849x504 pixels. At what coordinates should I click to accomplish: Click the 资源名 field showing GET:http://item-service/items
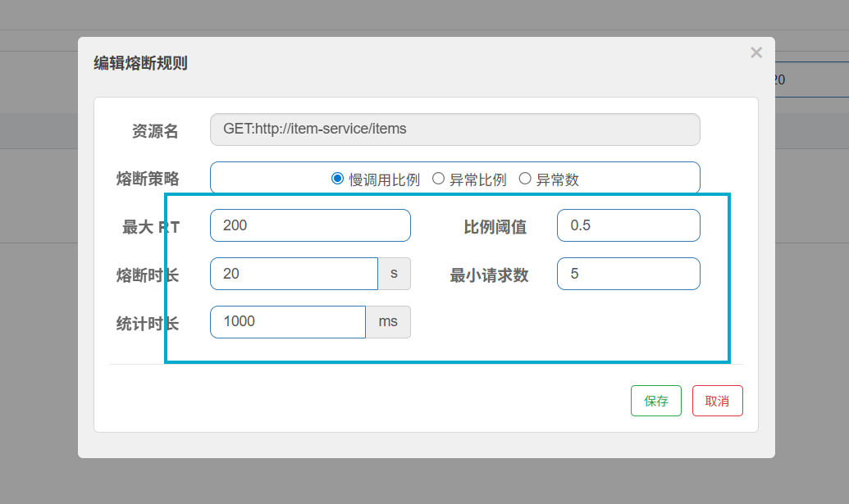(x=454, y=129)
